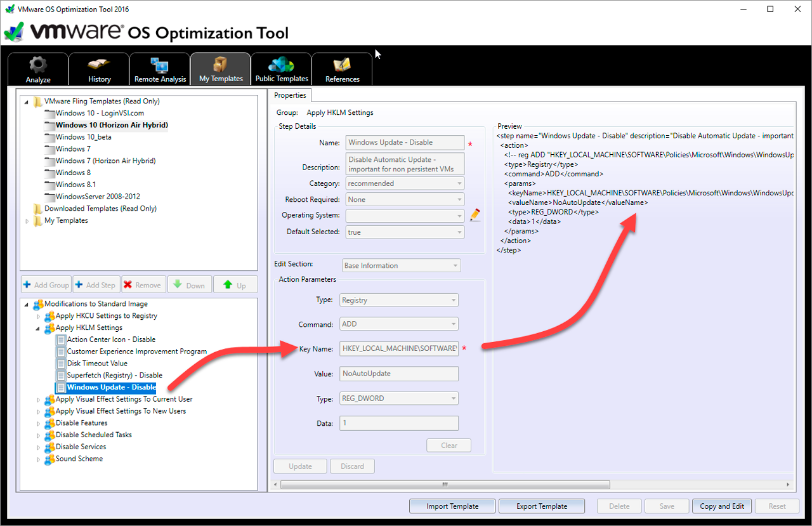Open the Category dropdown
812x526 pixels.
coord(405,183)
